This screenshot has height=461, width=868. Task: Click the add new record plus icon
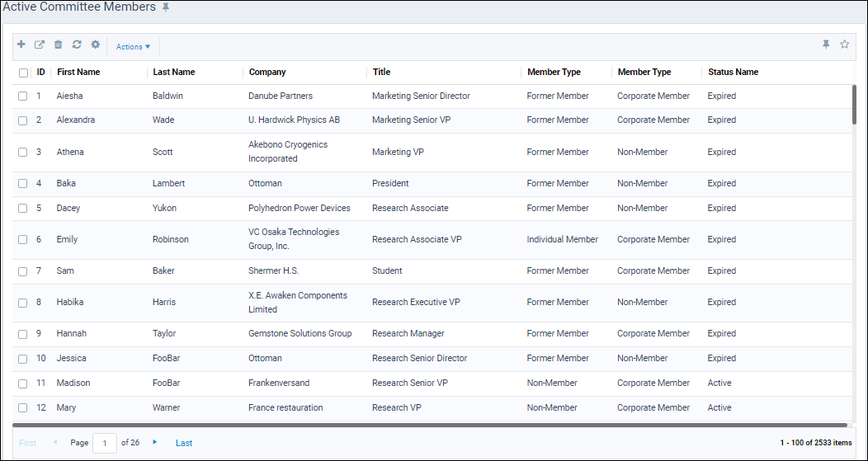click(21, 45)
